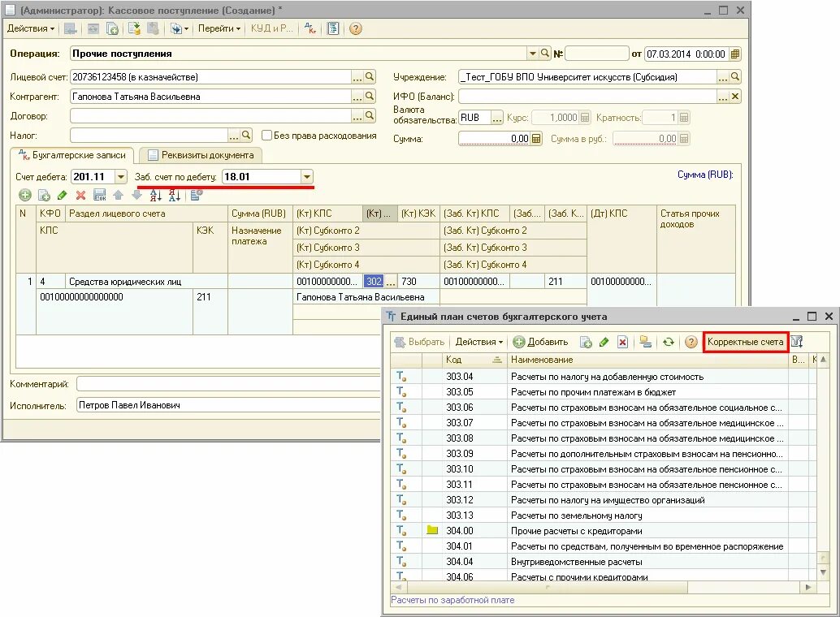The image size is (840, 617).
Task: Expand the Заб. счет по дебету dropdown
Action: pyautogui.click(x=307, y=177)
